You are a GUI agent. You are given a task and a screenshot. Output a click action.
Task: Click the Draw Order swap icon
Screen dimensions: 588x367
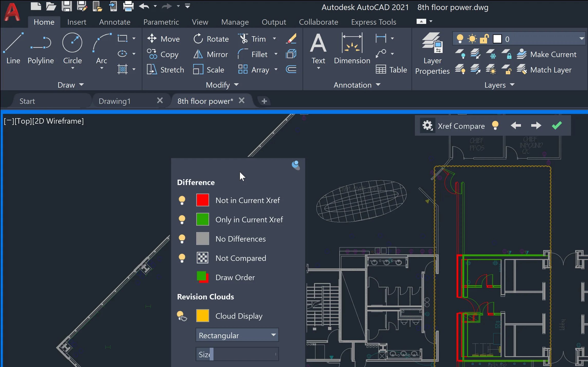click(202, 277)
